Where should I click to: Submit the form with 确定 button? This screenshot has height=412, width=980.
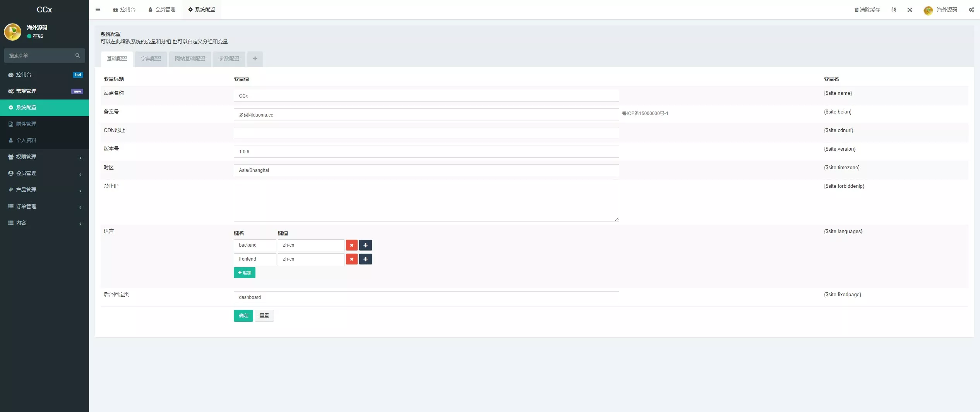pos(243,316)
